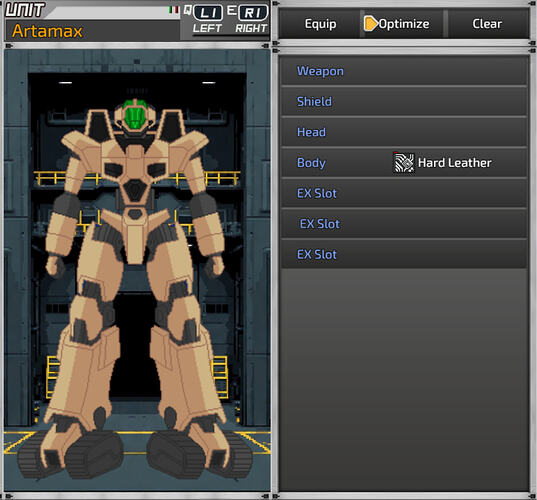The width and height of the screenshot is (537, 500).
Task: Open the Shield equipment slot
Action: [404, 101]
